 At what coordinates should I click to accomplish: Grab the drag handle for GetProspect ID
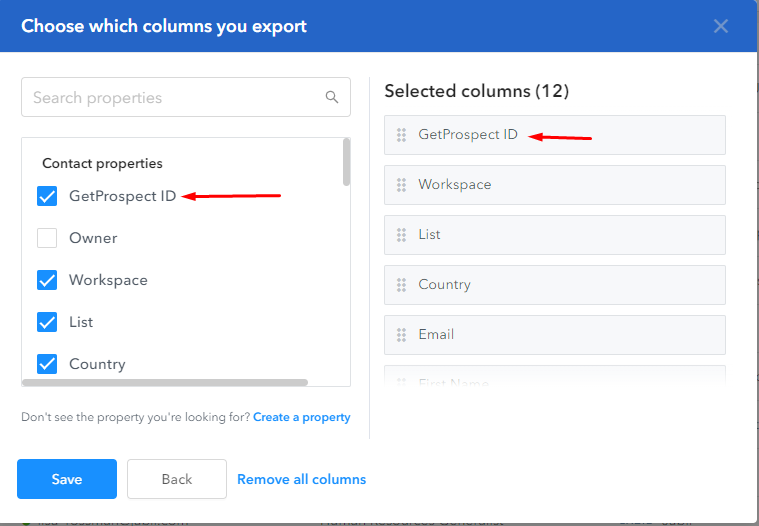point(401,135)
